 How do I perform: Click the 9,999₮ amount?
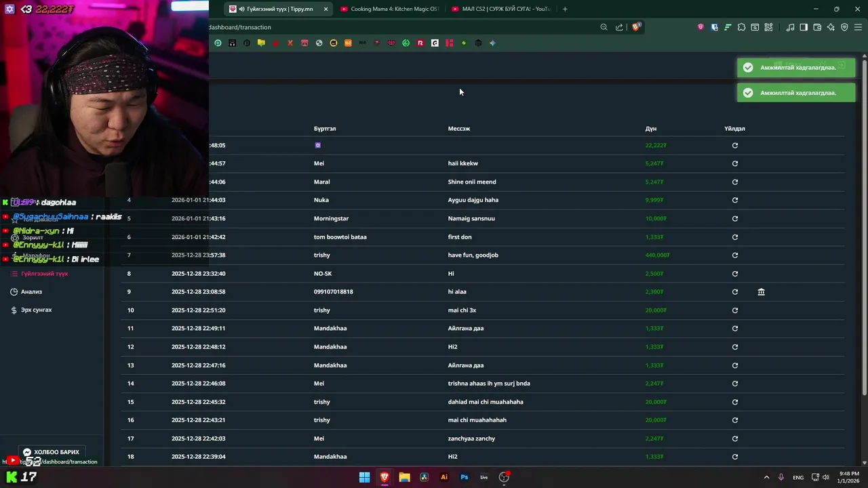pyautogui.click(x=654, y=200)
